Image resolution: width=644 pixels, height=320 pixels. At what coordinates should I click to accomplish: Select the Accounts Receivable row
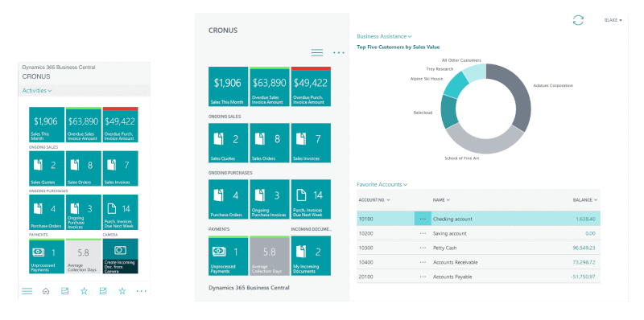click(x=478, y=262)
